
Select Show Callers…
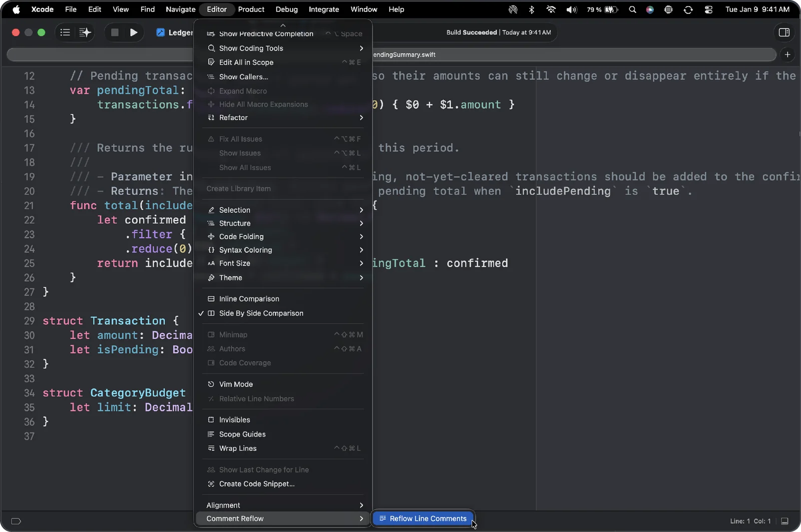283,77
